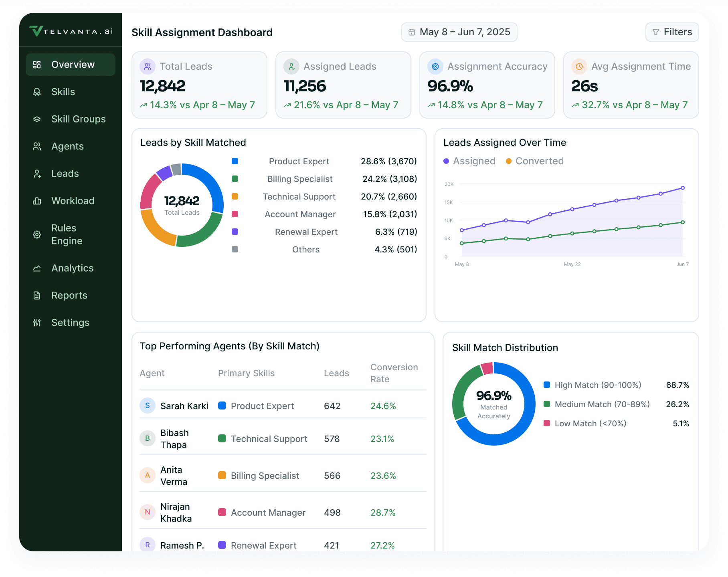728x577 pixels.
Task: Click the blue Product Expert legend swatch
Action: point(235,161)
